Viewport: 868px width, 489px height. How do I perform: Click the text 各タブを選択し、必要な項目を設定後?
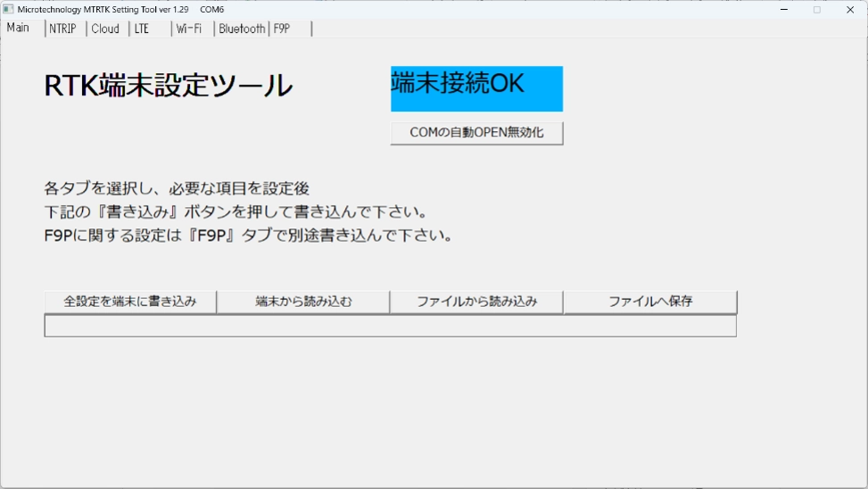click(x=177, y=188)
